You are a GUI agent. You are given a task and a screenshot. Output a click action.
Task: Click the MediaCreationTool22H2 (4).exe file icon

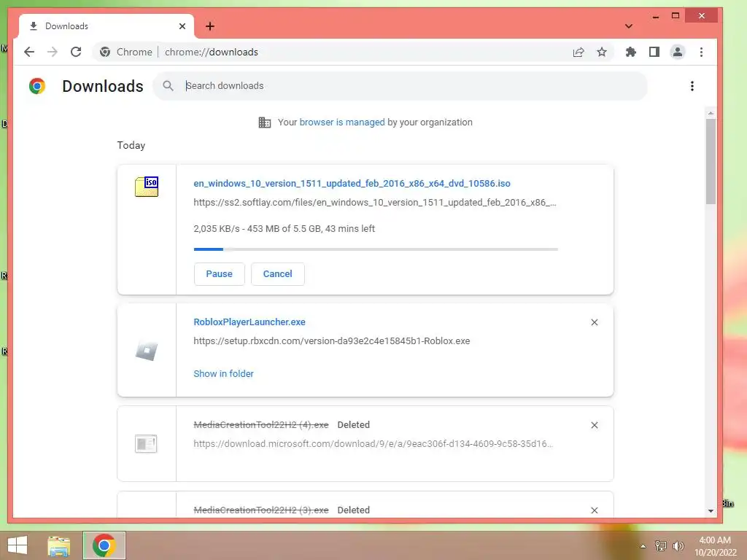146,444
